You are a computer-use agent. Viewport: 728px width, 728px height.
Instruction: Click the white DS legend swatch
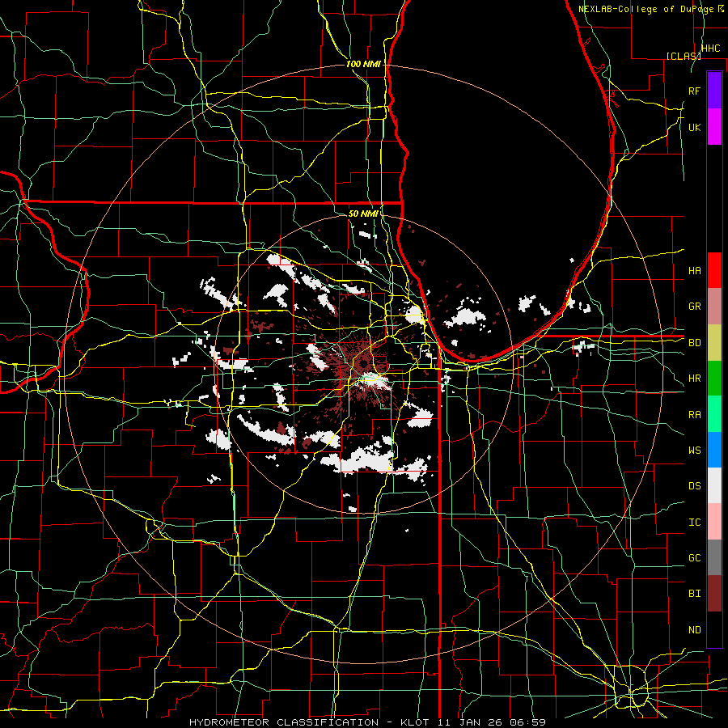[x=714, y=485]
